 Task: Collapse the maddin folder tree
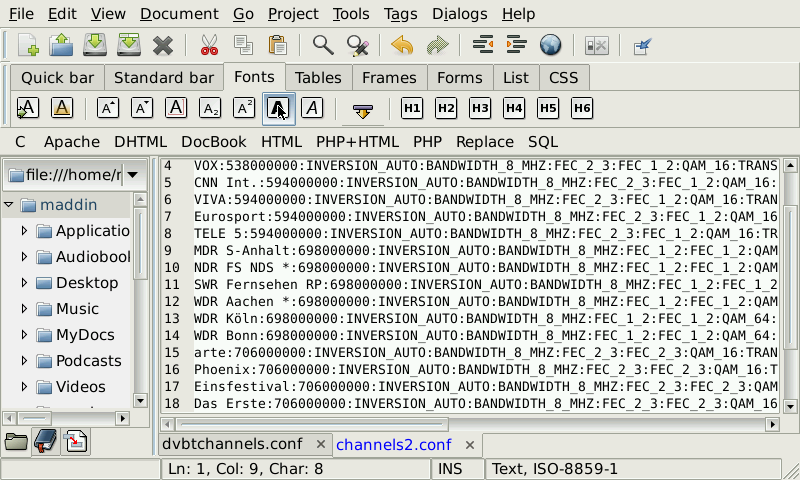tap(8, 205)
